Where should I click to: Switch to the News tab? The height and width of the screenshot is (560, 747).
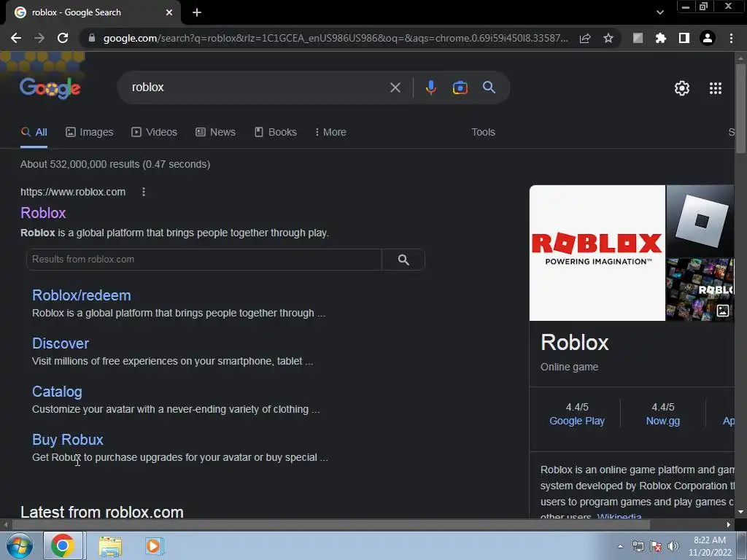[215, 133]
